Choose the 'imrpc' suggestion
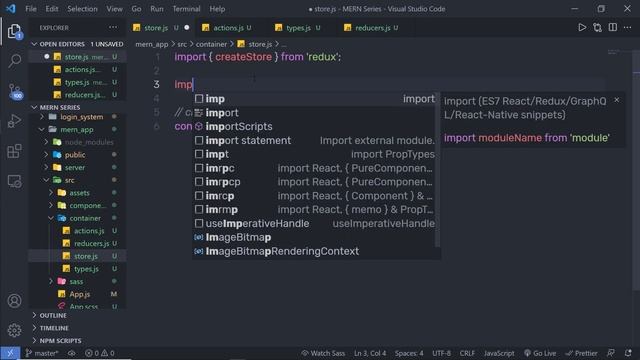The width and height of the screenshot is (640, 360). click(x=314, y=168)
